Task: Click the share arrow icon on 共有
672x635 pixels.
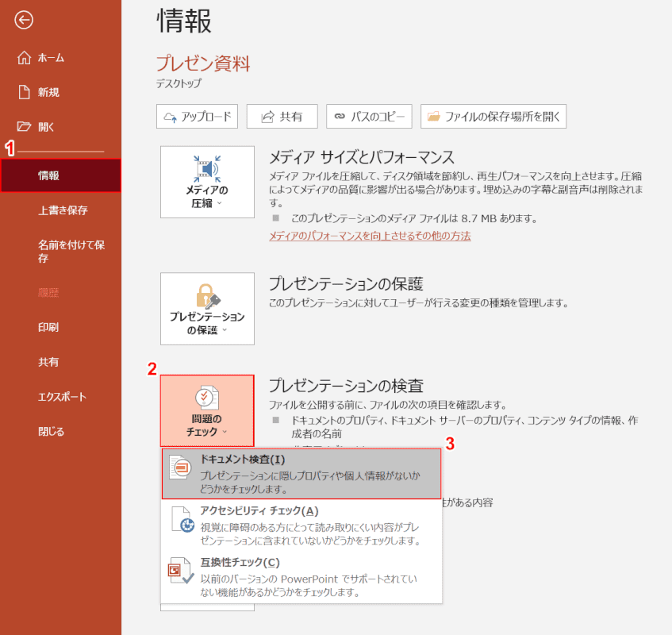Action: coord(267,116)
